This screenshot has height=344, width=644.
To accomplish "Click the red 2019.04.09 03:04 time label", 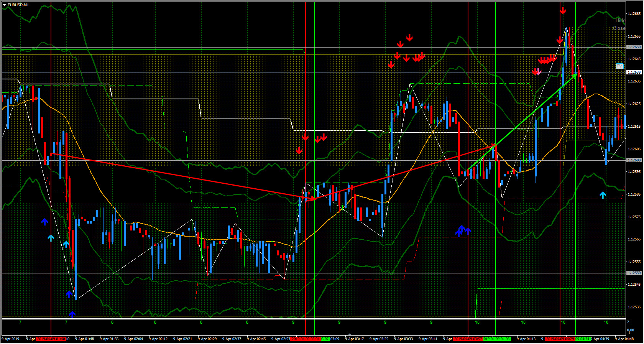I will click(306, 339).
